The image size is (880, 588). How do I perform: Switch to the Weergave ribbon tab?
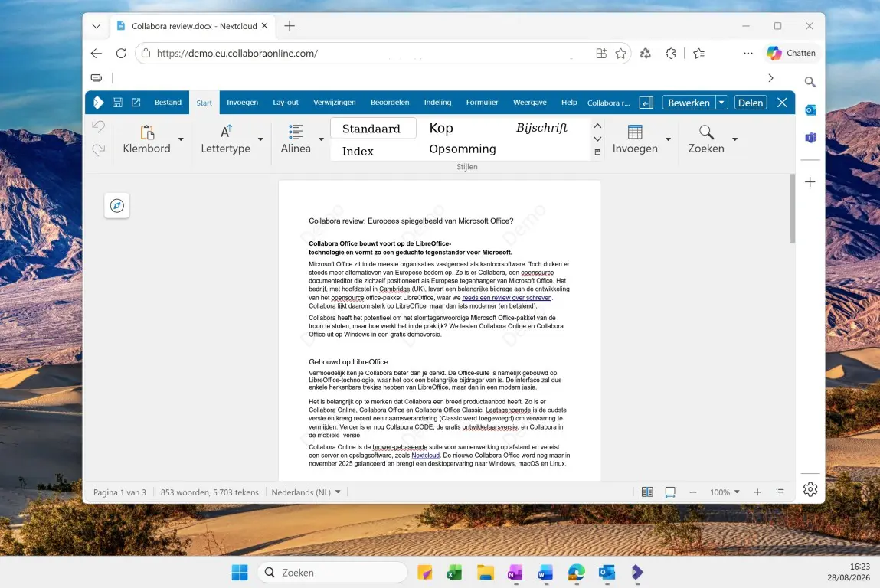[530, 102]
